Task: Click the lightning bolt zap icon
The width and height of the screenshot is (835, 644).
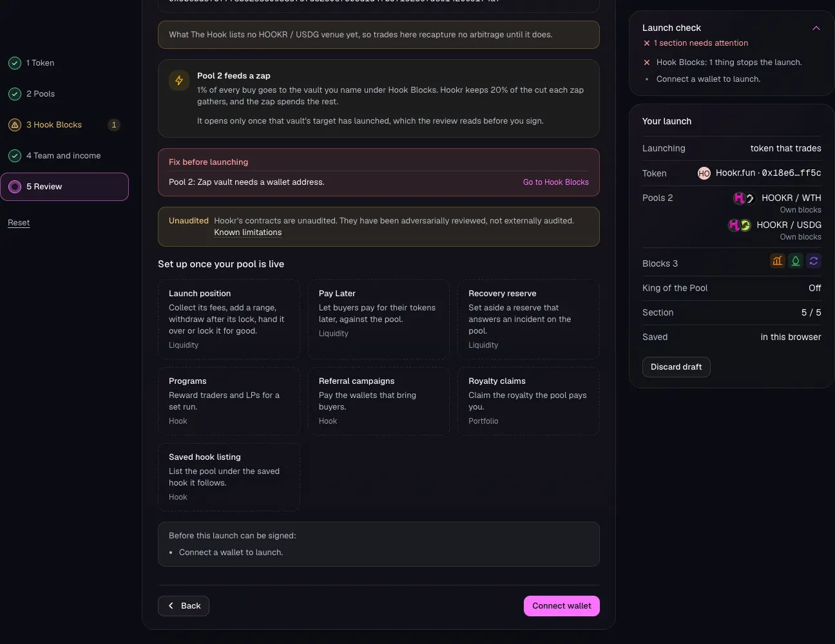Action: click(x=179, y=80)
